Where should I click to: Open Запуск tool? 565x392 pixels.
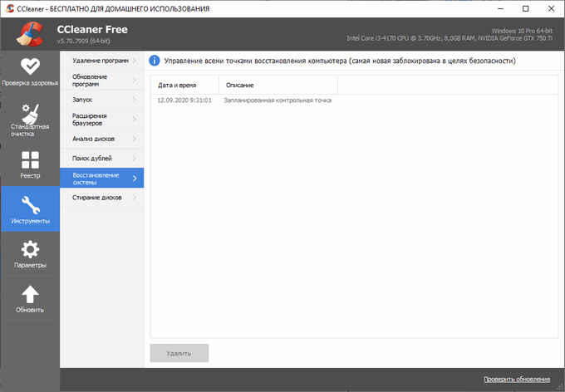tap(102, 100)
